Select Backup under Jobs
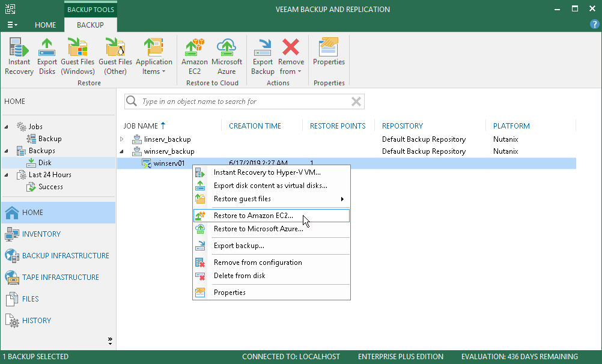Screen dimensions: 602x364 pyautogui.click(x=50, y=139)
